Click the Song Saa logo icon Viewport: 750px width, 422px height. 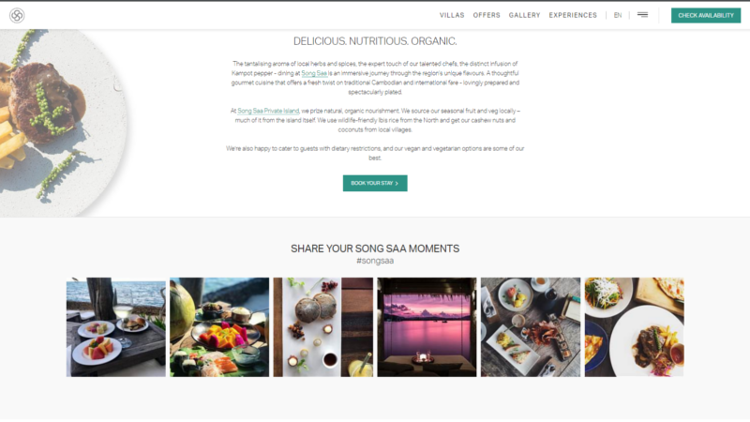pyautogui.click(x=17, y=15)
